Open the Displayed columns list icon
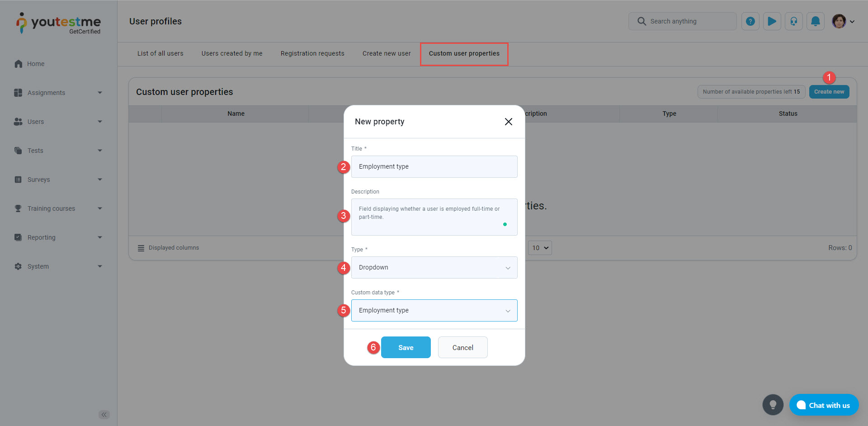 [x=141, y=248]
